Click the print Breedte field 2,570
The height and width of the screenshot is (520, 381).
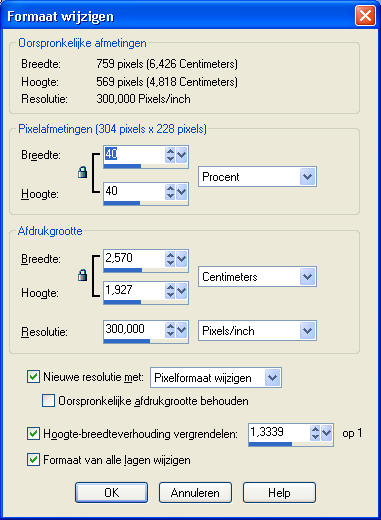134,259
